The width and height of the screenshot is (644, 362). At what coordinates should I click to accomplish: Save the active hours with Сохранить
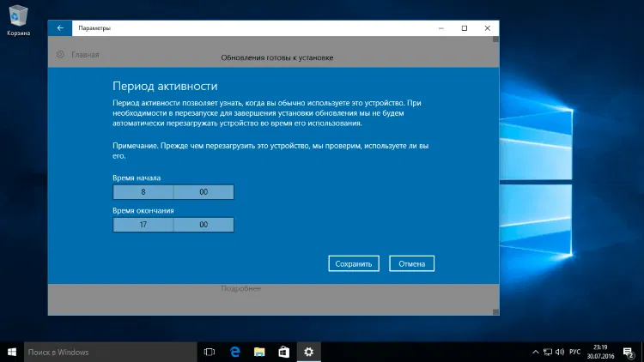pyautogui.click(x=354, y=263)
